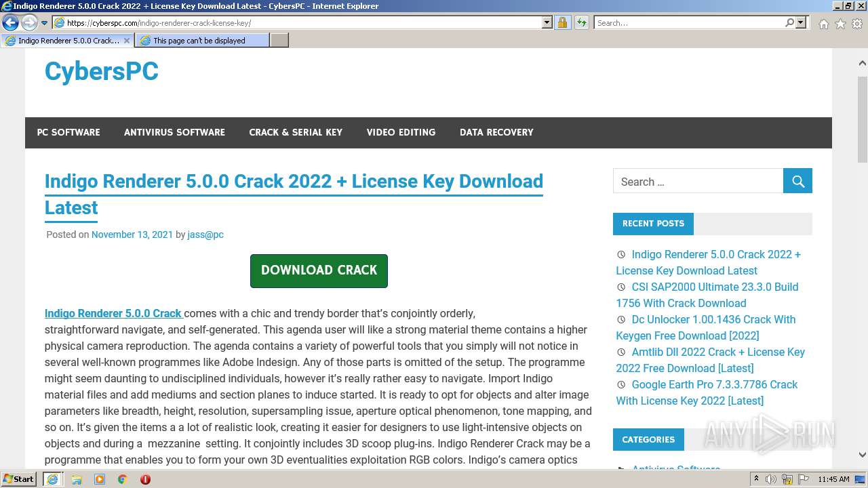Click the browser search box
This screenshot has height=488, width=868.
pos(689,23)
